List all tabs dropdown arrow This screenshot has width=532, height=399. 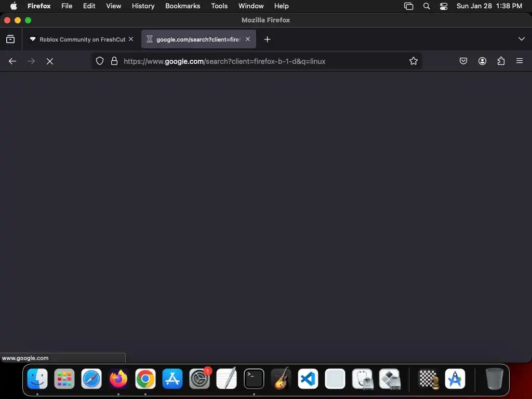[522, 39]
